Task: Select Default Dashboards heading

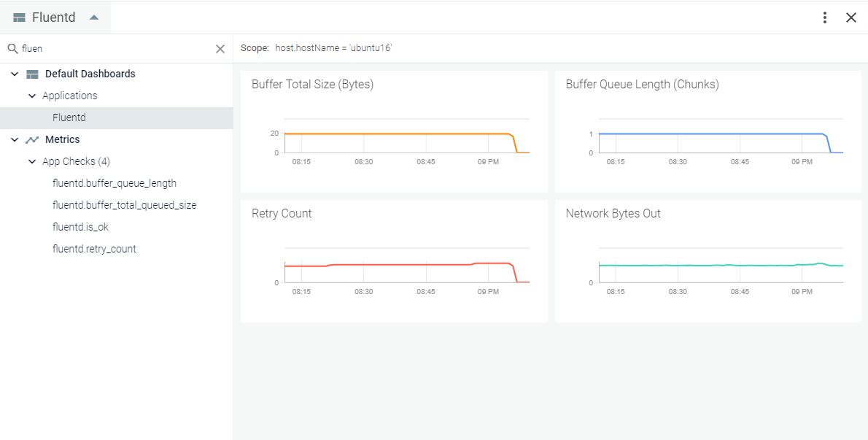Action: 90,74
